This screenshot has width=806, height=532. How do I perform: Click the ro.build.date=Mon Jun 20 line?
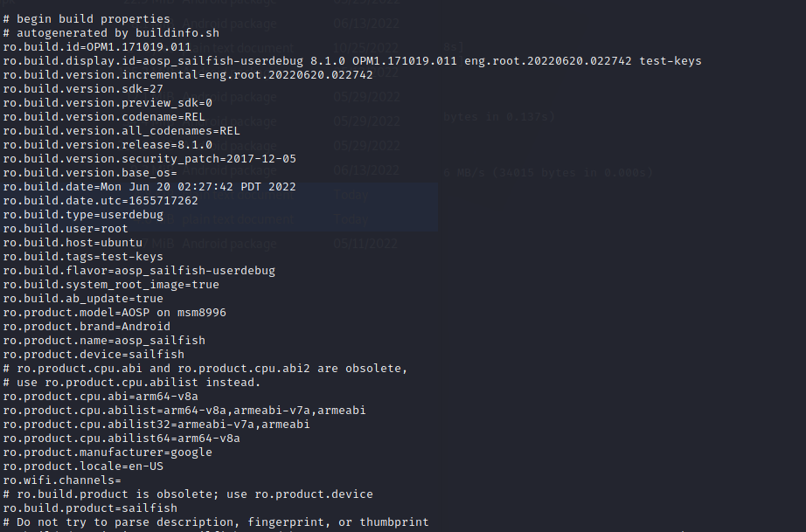[149, 186]
